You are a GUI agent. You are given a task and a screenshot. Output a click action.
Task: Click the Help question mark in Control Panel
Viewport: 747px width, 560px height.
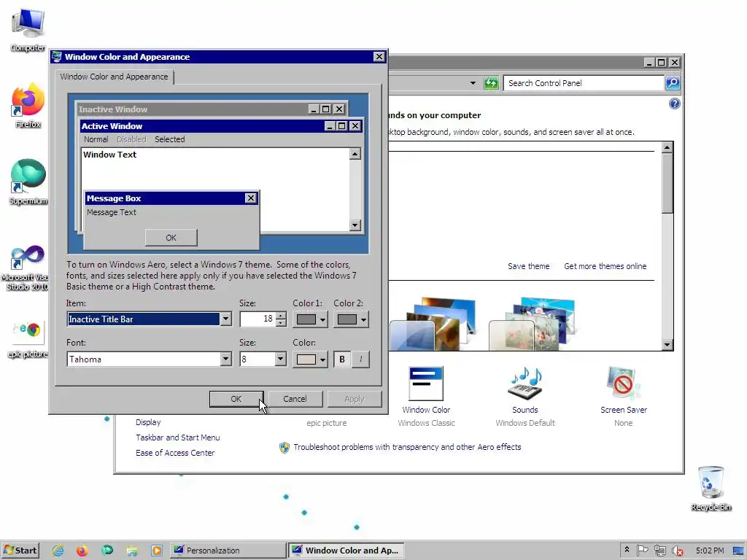tap(674, 104)
